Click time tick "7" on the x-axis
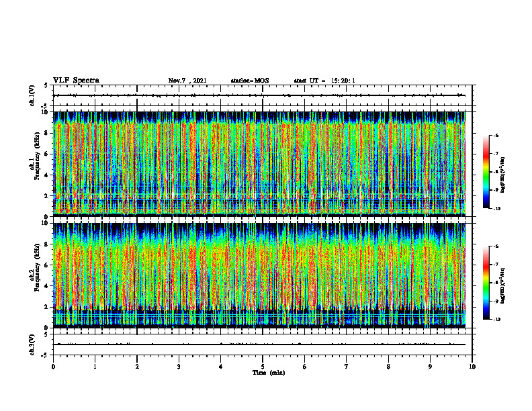Image resolution: width=532 pixels, height=411 pixels. [x=347, y=367]
